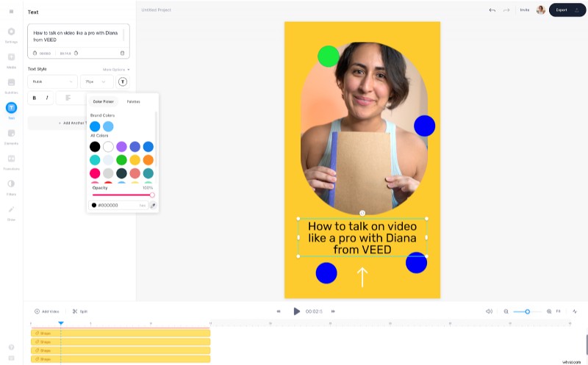Select the headline text on canvas
The height and width of the screenshot is (365, 588).
[362, 238]
